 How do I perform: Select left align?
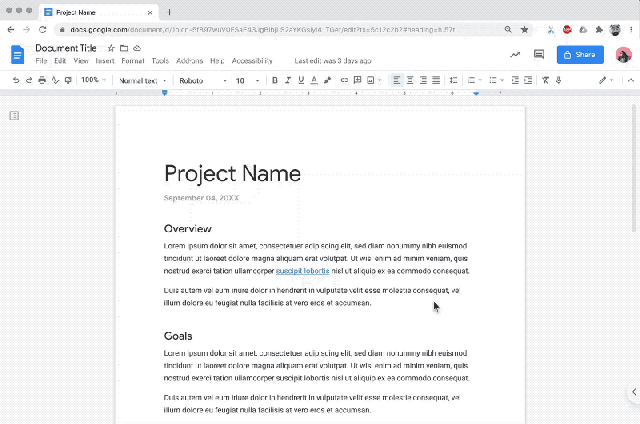396,80
